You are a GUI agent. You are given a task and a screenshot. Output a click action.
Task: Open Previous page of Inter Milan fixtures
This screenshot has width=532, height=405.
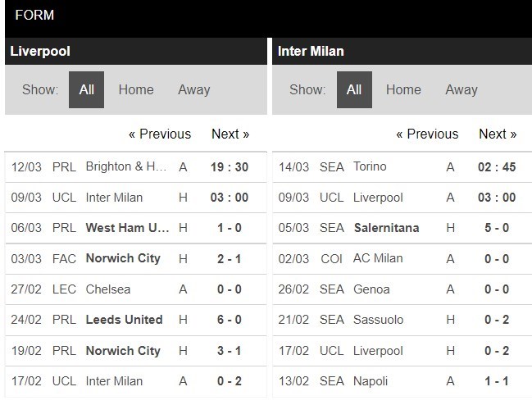pos(427,134)
